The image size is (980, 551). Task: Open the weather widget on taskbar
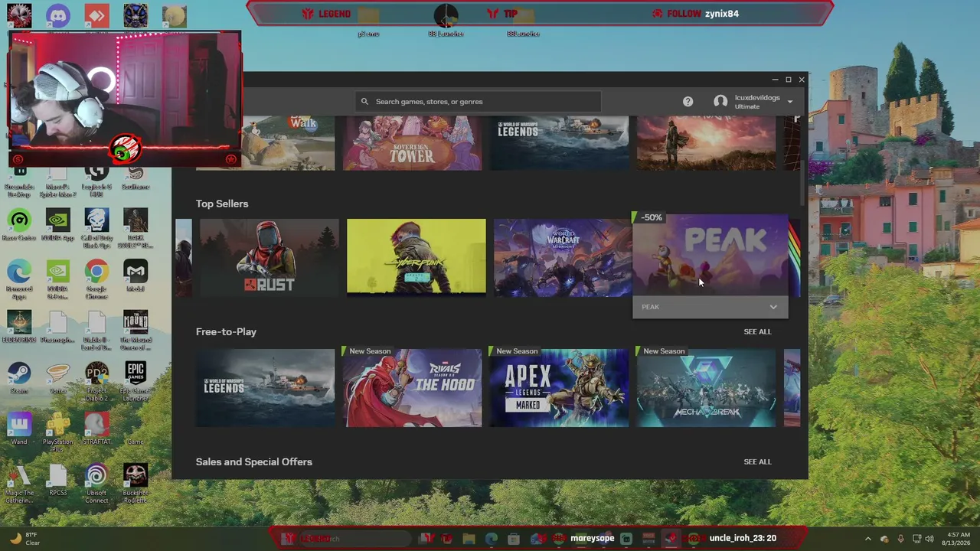[24, 539]
